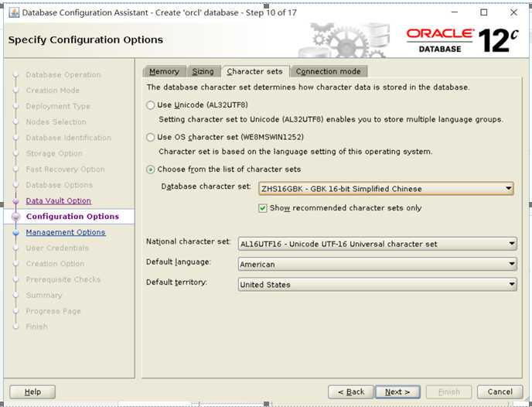Click the Back button
The image size is (532, 407).
point(351,392)
